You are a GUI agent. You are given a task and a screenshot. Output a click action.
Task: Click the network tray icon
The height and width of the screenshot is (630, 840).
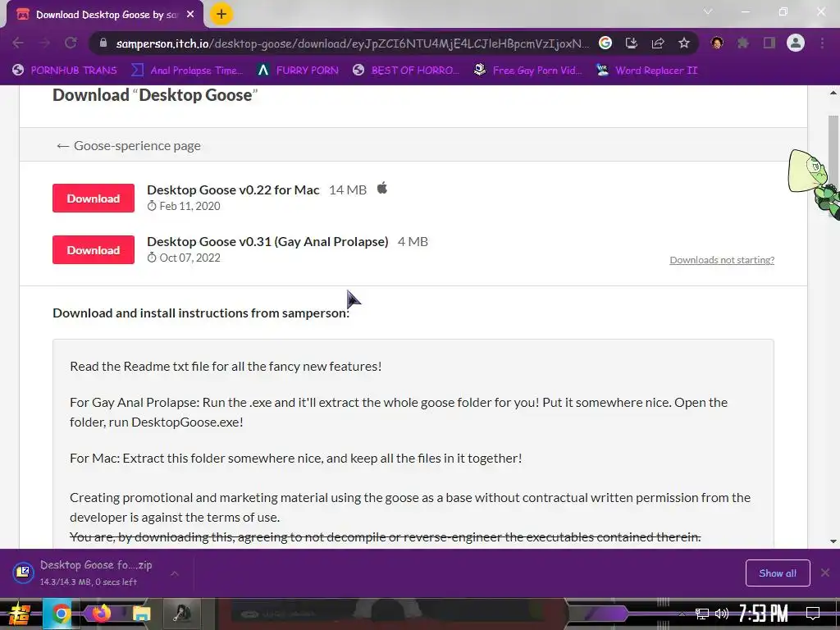(702, 614)
